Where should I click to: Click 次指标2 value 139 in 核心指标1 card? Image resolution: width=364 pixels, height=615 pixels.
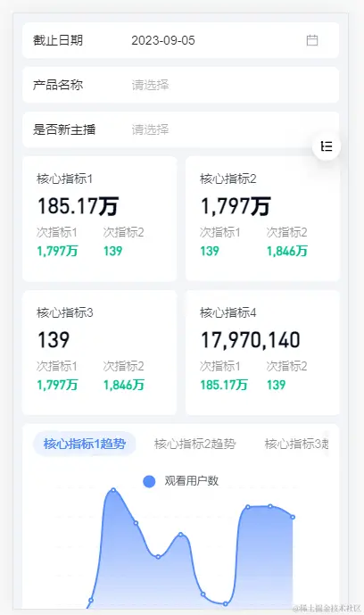112,251
